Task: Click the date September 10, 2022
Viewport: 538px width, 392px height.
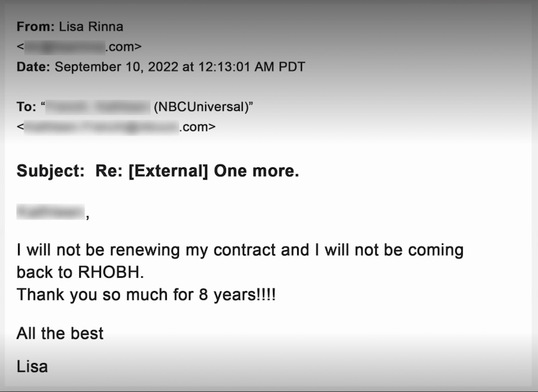Action: click(x=116, y=67)
